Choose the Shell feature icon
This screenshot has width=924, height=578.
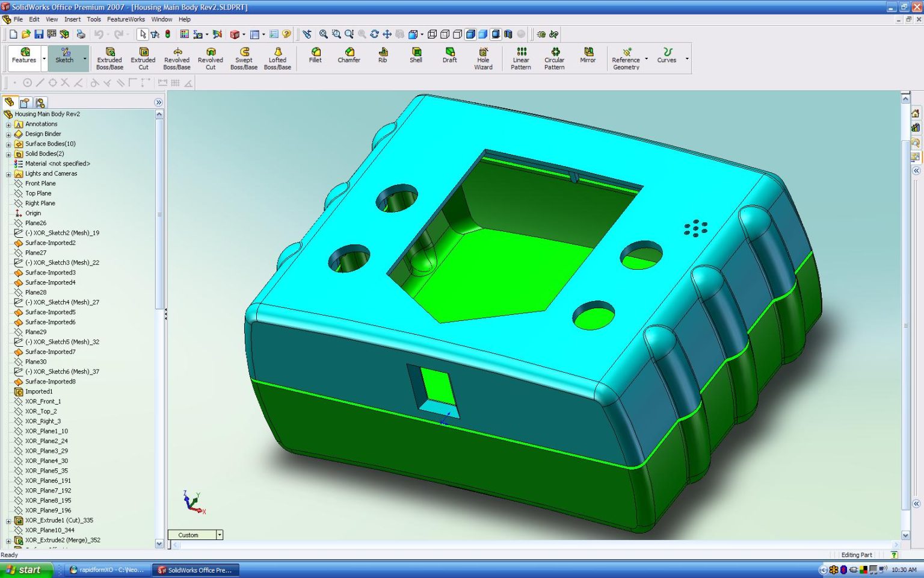coord(416,55)
